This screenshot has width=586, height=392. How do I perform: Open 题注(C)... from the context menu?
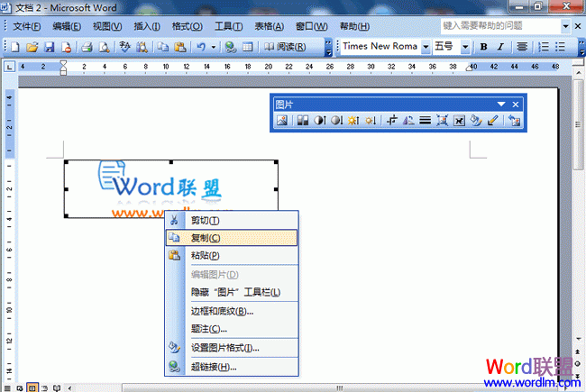coord(232,329)
